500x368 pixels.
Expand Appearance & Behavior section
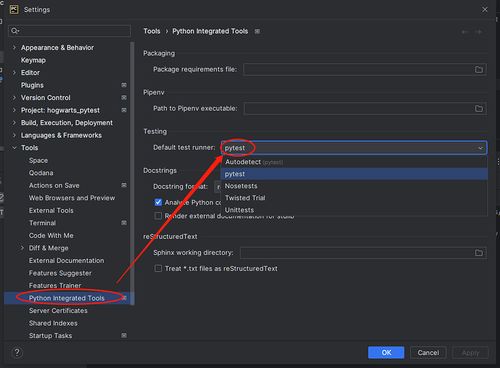click(14, 48)
